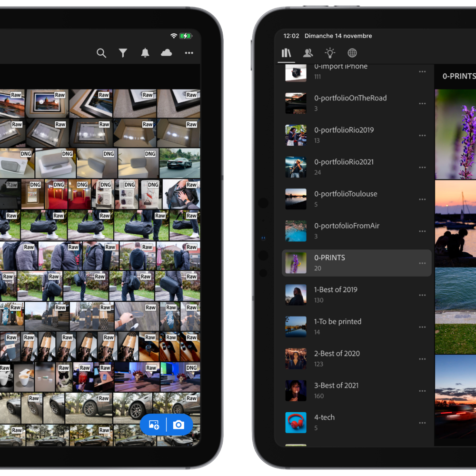Open options for 1-To be printed album
The height and width of the screenshot is (476, 476).
pyautogui.click(x=422, y=327)
